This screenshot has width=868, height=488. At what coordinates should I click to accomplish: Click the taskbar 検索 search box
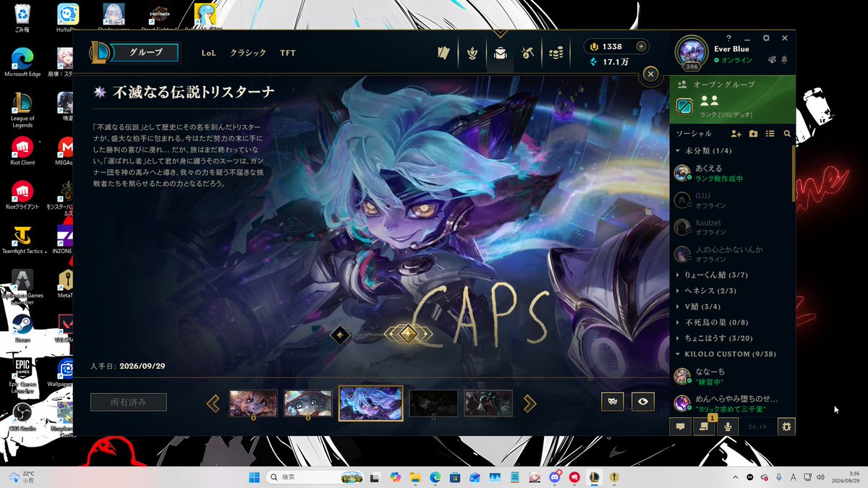pos(315,477)
